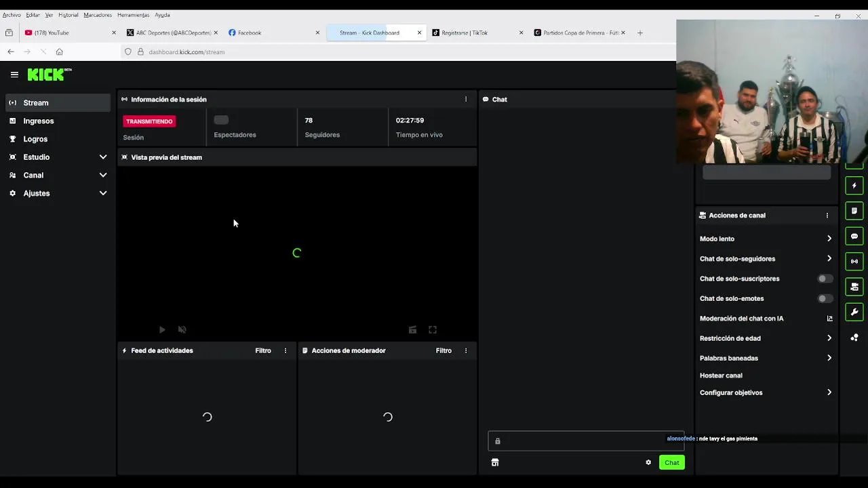Expand Configurar objetivos settings

[766, 392]
